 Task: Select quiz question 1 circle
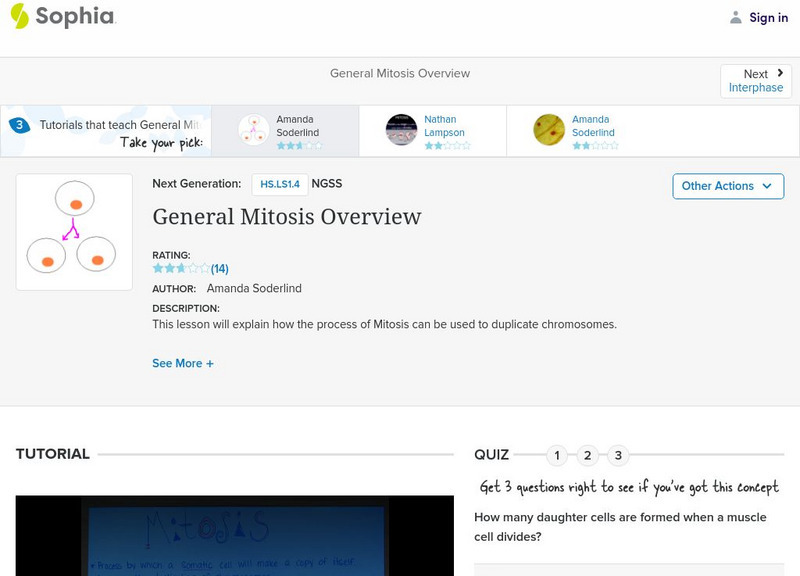(557, 455)
